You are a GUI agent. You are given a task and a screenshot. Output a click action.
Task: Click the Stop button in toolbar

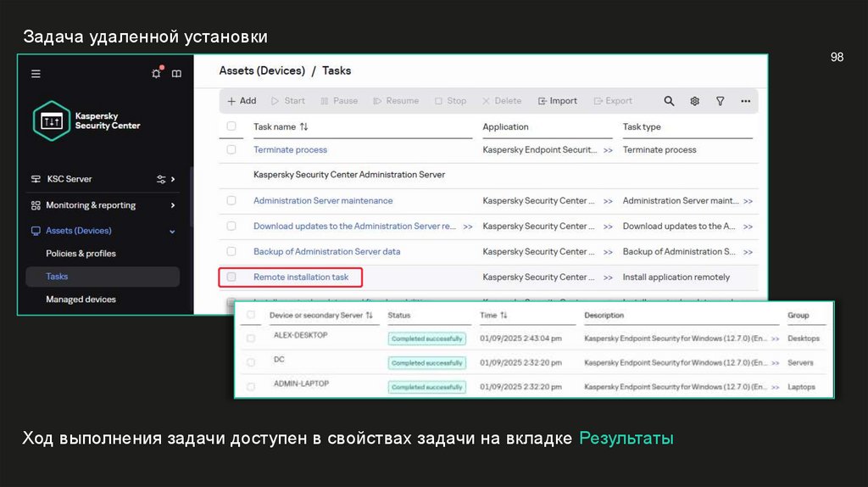click(451, 101)
